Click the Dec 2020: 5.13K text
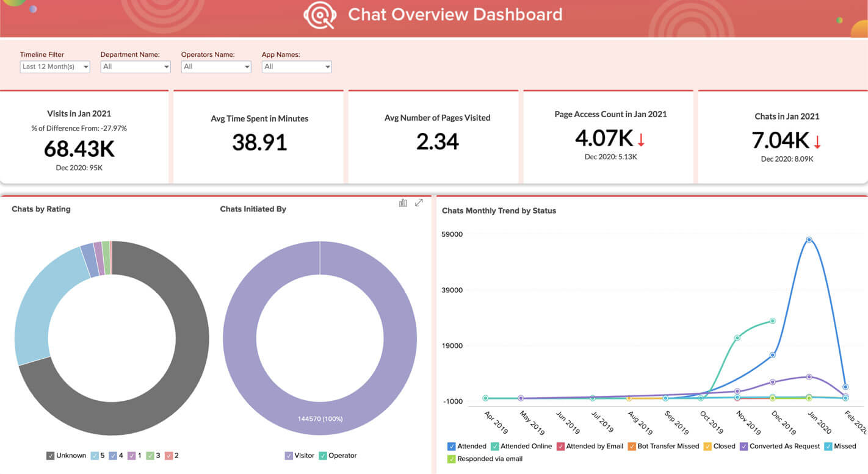The height and width of the screenshot is (474, 868). coord(611,157)
